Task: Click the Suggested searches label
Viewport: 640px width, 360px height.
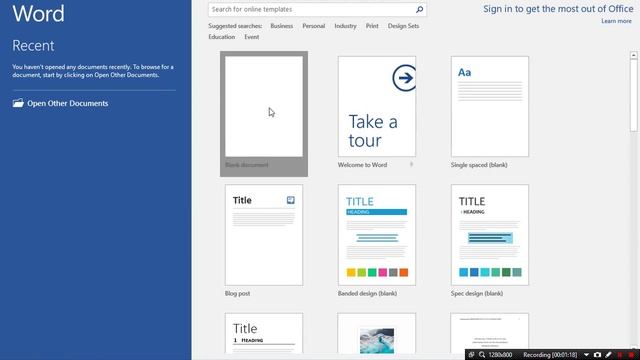Action: [x=235, y=26]
